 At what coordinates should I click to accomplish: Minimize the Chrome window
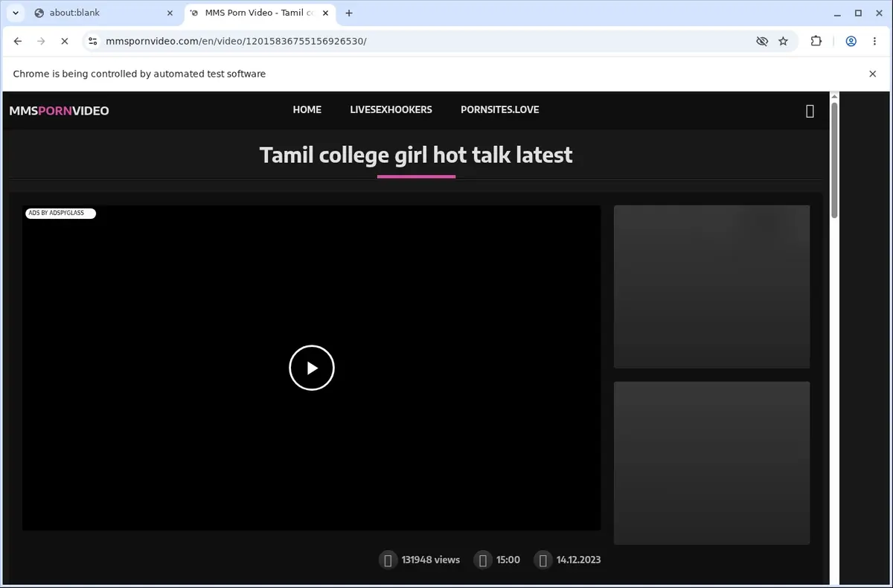click(x=838, y=13)
